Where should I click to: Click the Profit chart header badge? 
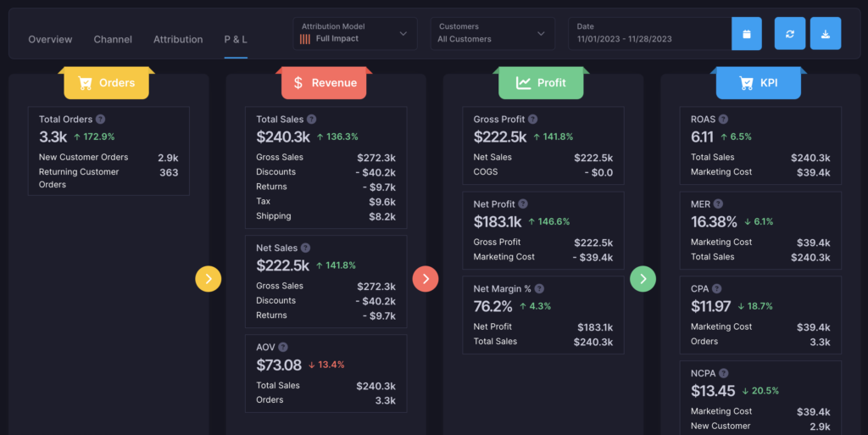(x=541, y=83)
